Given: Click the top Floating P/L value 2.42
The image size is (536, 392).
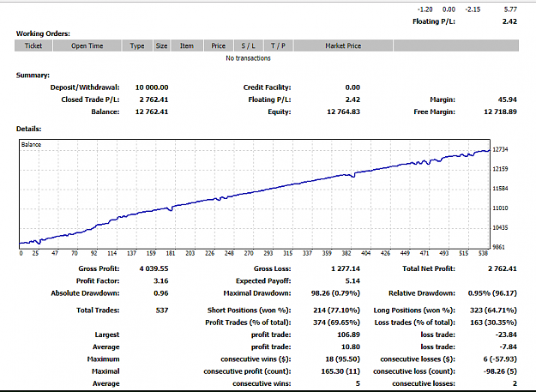Looking at the screenshot, I should [x=509, y=21].
